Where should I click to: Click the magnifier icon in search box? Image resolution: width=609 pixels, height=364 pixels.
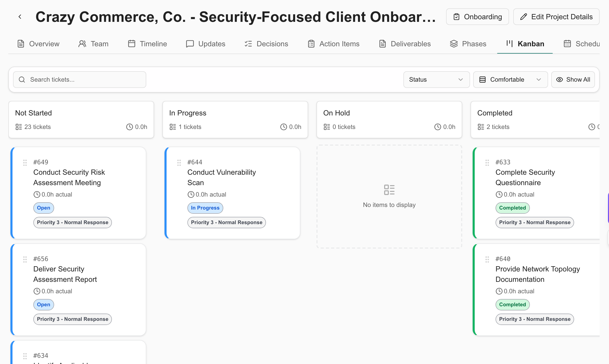(x=22, y=80)
